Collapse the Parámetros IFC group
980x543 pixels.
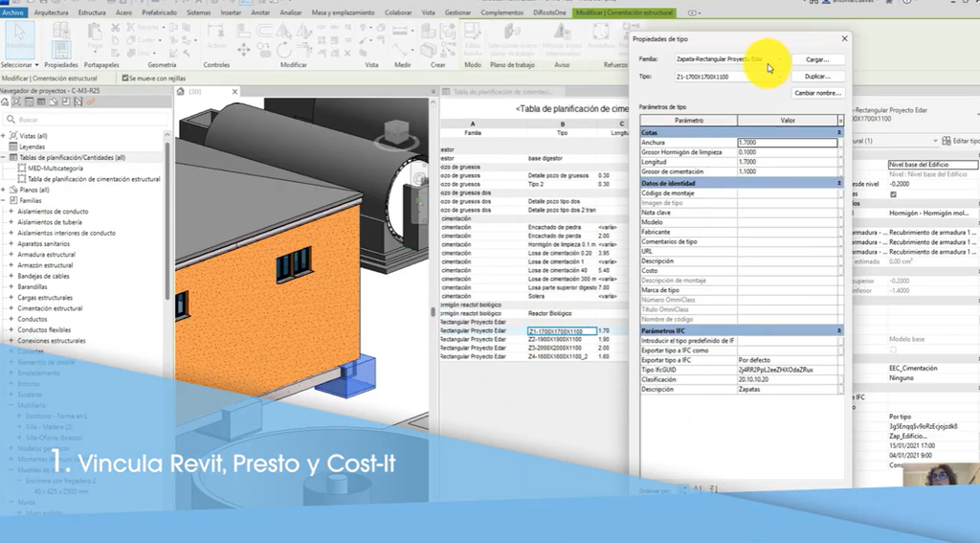(x=838, y=330)
